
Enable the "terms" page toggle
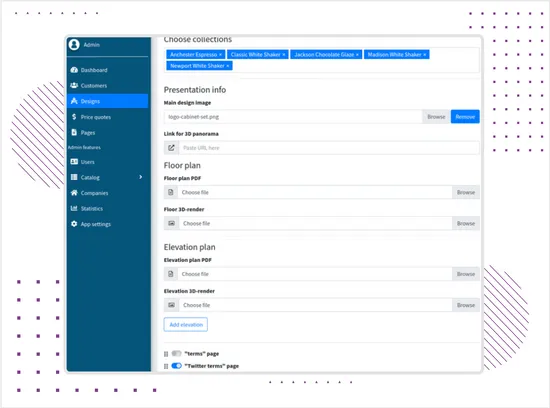[176, 353]
